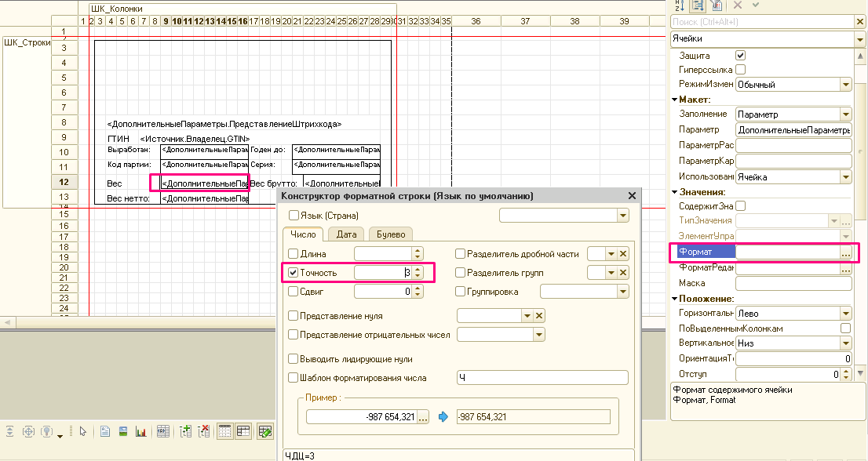Click the green checkmark confirm icon
This screenshot has width=868, height=461.
pos(756,5)
